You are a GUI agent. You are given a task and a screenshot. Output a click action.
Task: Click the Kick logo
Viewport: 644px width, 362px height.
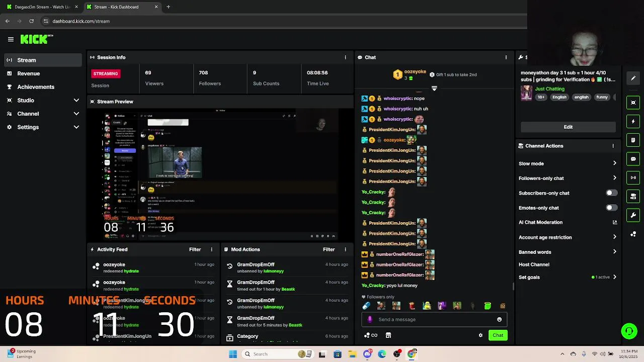coord(36,39)
